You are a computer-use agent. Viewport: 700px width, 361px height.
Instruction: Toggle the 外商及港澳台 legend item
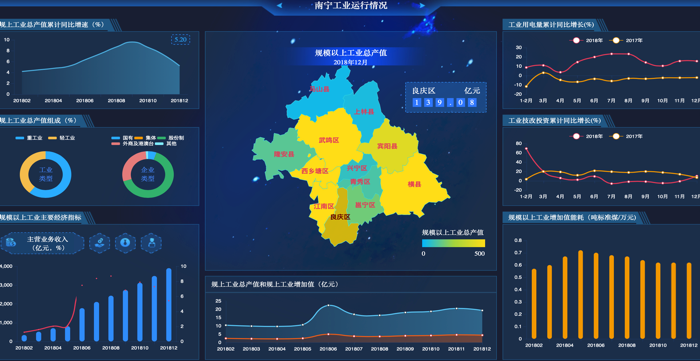point(133,144)
